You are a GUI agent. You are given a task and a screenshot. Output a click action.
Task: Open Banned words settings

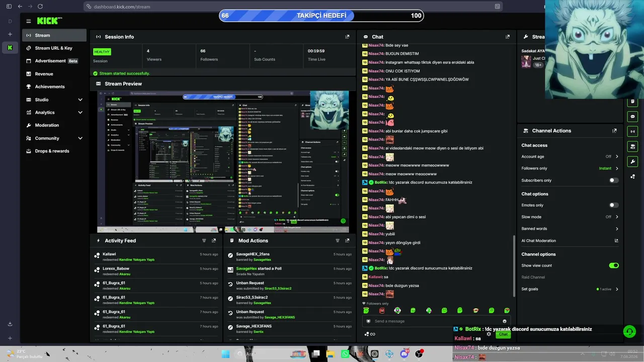pos(570,229)
